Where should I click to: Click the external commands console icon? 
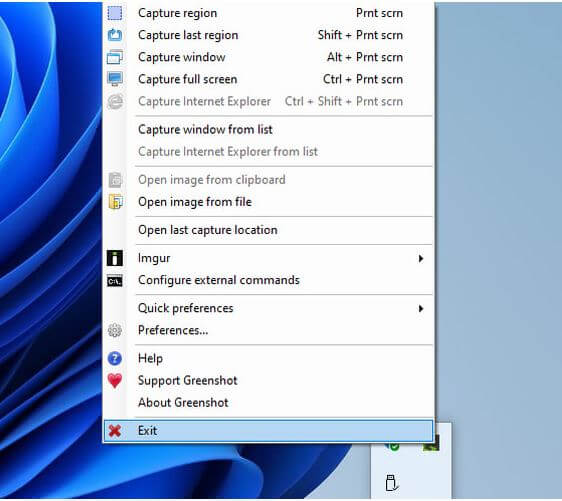(115, 281)
